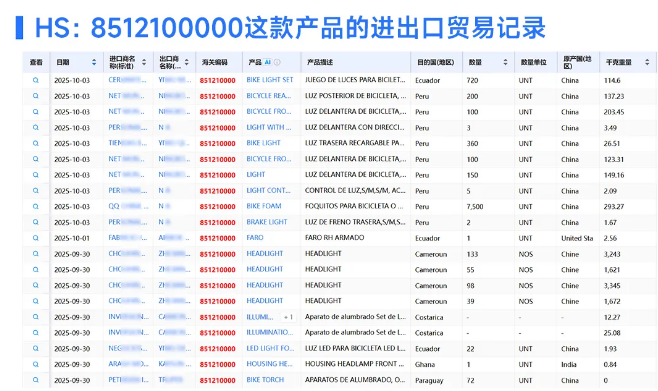The height and width of the screenshot is (391, 658).
Task: View details of LUZ TRASERA RECARGABLE row
Action: tap(36, 143)
